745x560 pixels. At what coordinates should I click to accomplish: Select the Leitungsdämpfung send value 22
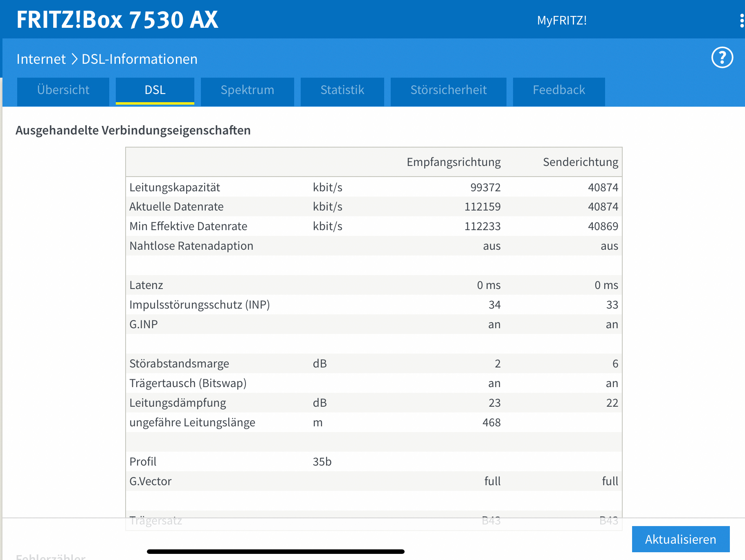[612, 403]
